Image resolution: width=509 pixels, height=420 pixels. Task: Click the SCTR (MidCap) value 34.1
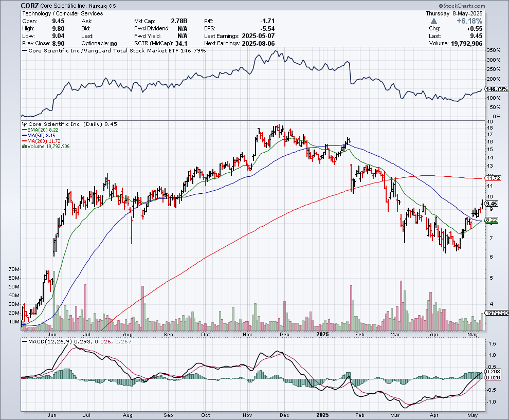tap(181, 44)
